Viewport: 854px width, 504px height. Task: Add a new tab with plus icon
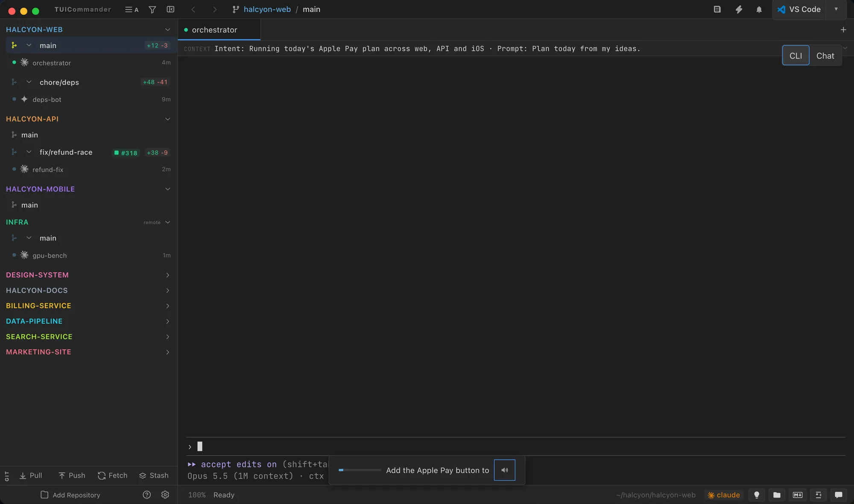[x=843, y=30]
